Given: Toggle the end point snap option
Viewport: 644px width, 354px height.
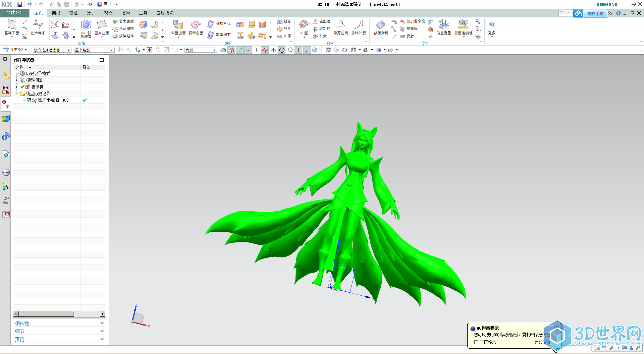Looking at the screenshot, I should coord(240,50).
